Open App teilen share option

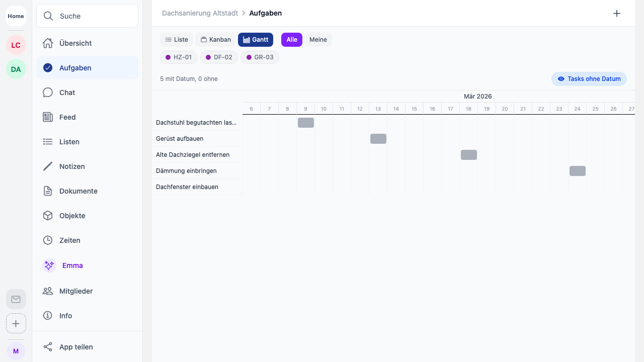[x=75, y=347]
